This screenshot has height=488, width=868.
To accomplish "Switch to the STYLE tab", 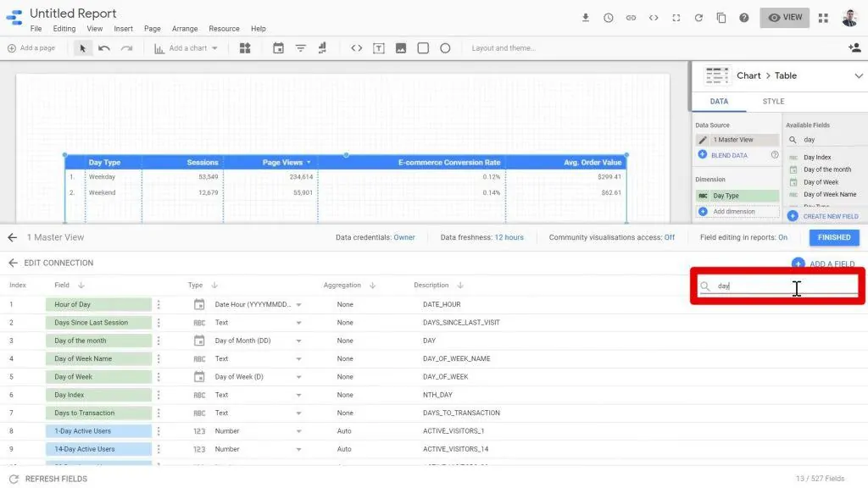I will (x=772, y=101).
